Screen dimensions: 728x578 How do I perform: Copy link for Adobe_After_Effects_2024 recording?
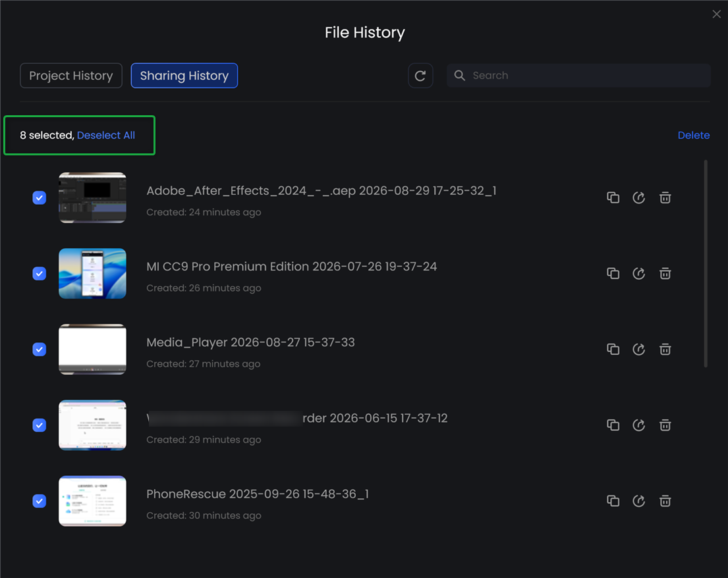tap(613, 197)
